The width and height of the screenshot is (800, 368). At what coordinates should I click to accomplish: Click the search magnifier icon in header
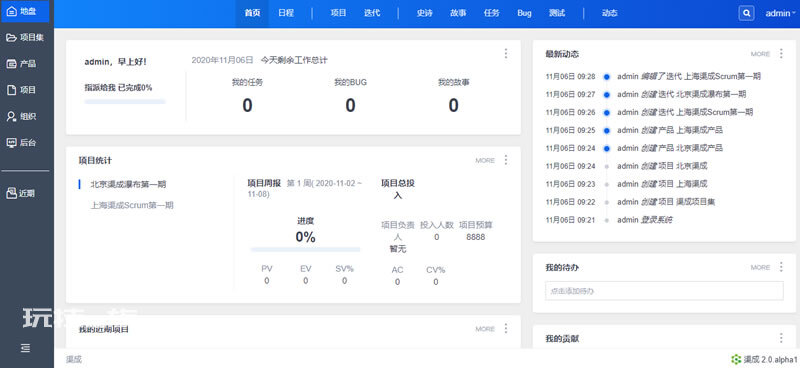coord(746,13)
